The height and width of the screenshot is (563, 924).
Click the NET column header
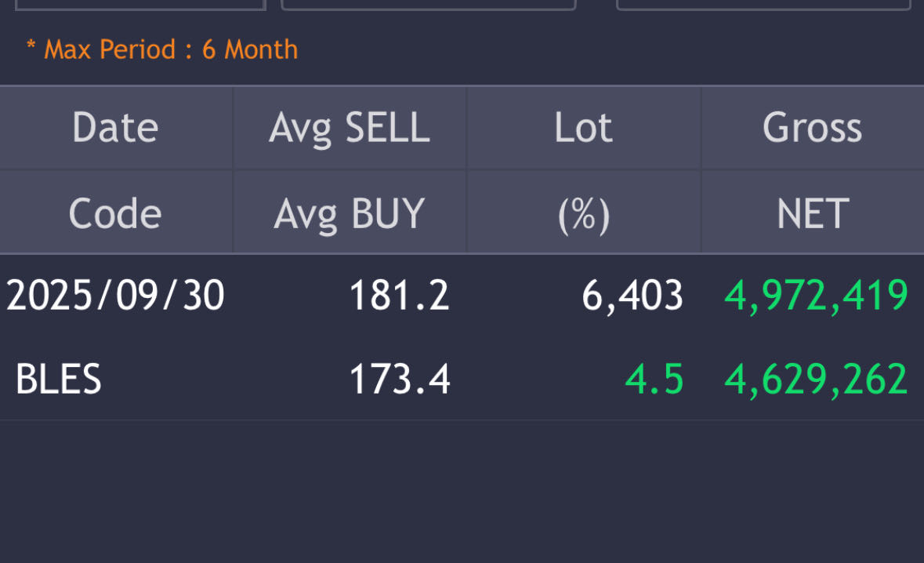(812, 213)
